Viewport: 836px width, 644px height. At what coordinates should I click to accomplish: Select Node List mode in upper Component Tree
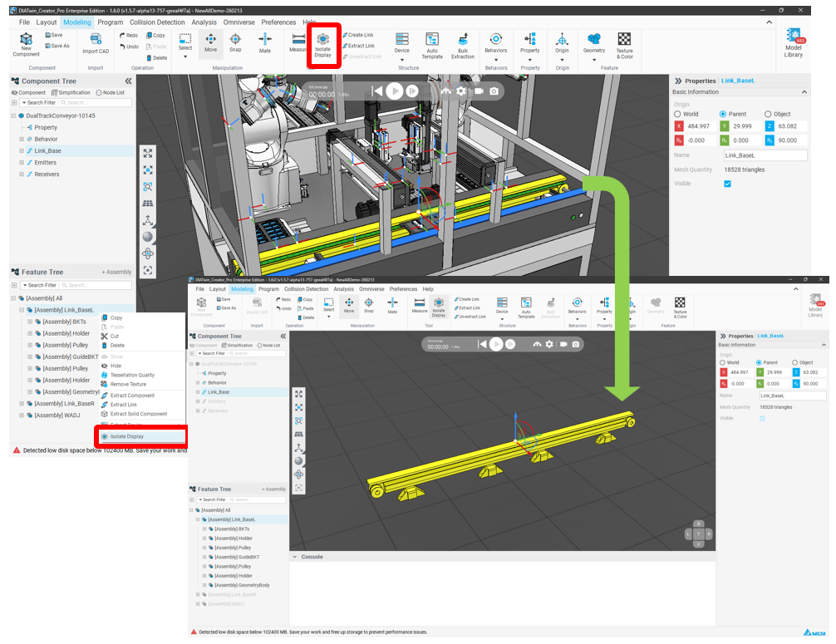[x=110, y=92]
